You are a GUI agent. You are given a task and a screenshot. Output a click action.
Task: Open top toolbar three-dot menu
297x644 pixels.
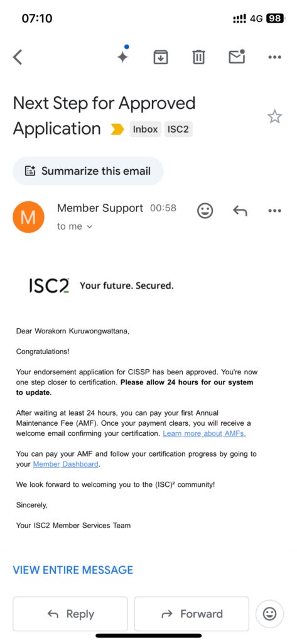(275, 57)
